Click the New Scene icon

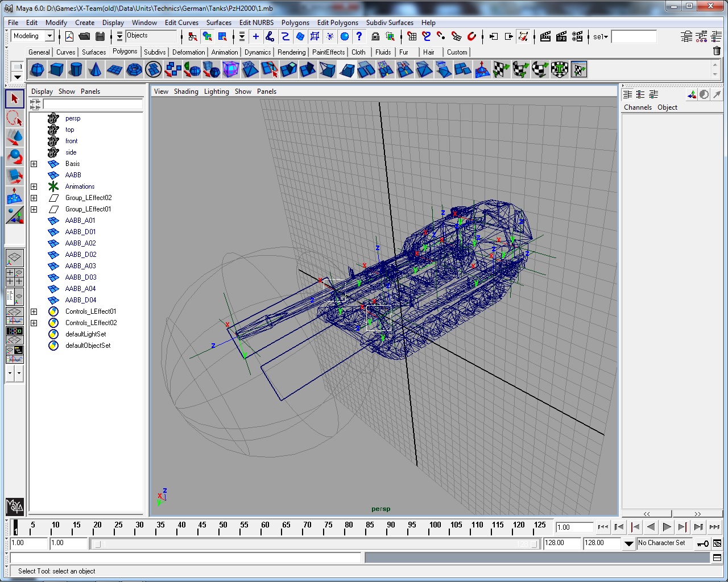[69, 36]
